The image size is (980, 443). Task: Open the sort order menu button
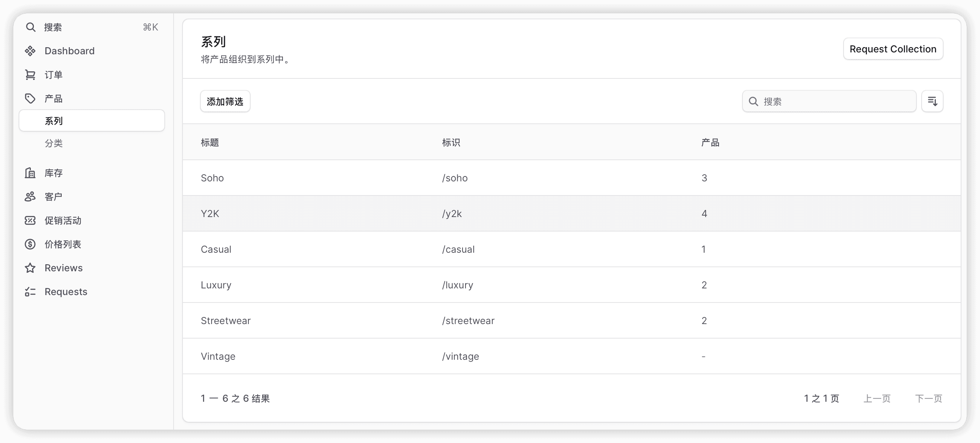pyautogui.click(x=932, y=101)
